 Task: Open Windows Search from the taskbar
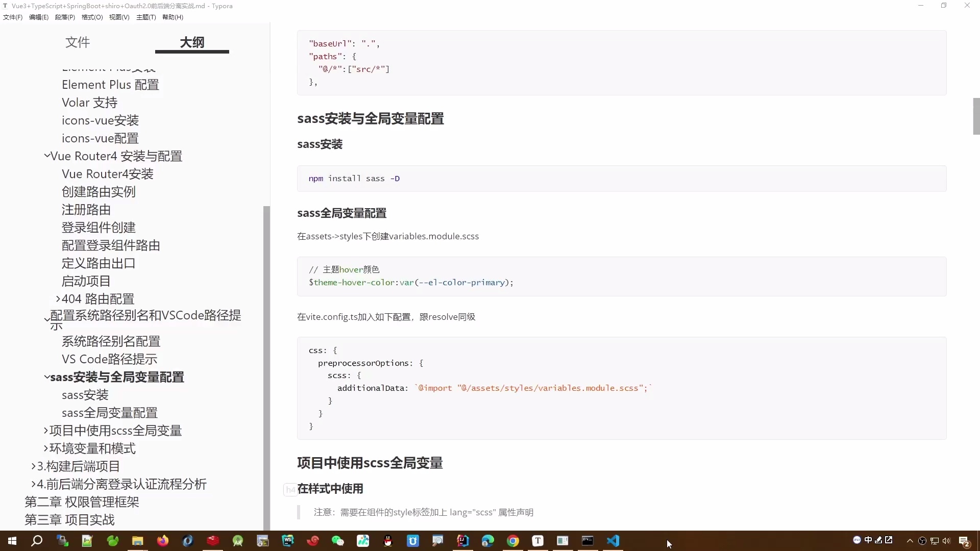pos(37,541)
